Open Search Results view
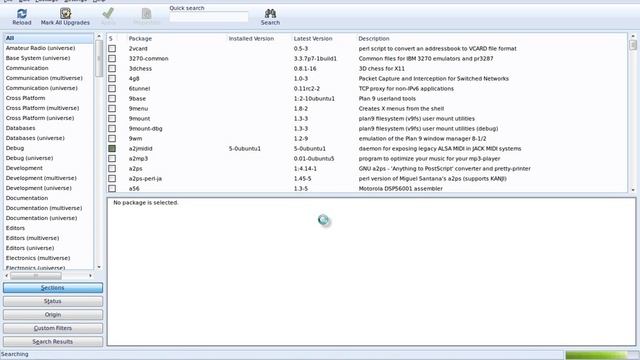The width and height of the screenshot is (640, 360). pyautogui.click(x=53, y=342)
